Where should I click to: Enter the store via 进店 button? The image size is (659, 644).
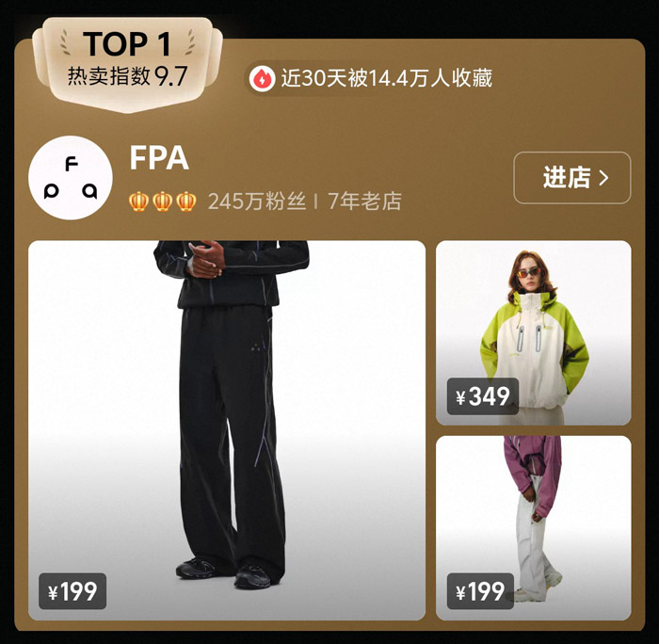[572, 178]
